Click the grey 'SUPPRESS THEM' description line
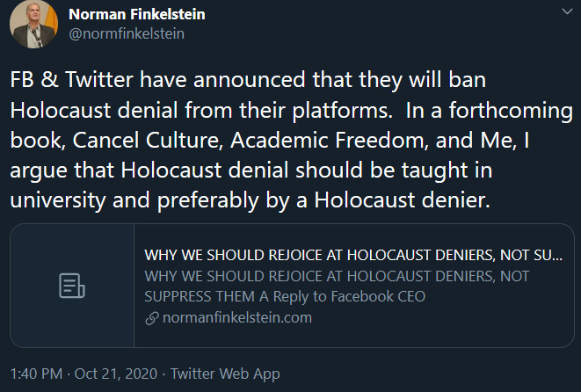The image size is (581, 392). tap(200, 296)
